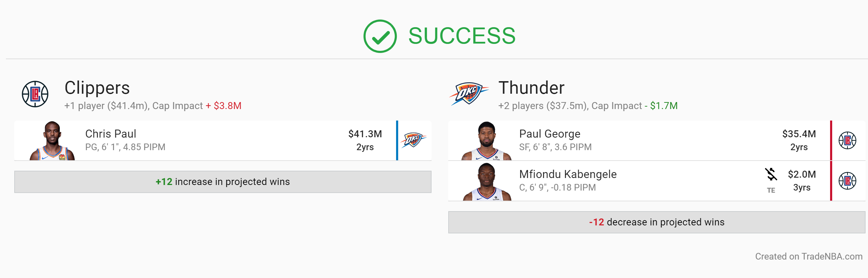The height and width of the screenshot is (278, 868).
Task: Select Paul George's headshot photo
Action: (x=487, y=141)
